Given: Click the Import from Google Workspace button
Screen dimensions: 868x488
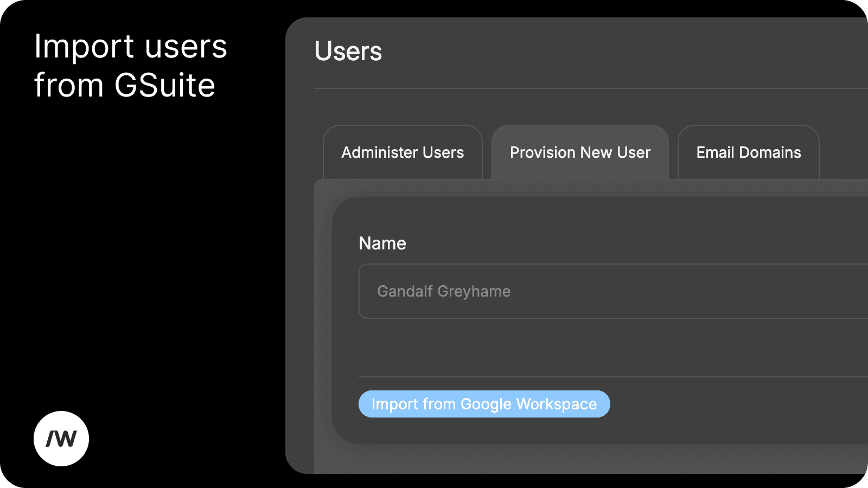Looking at the screenshot, I should click(x=484, y=403).
